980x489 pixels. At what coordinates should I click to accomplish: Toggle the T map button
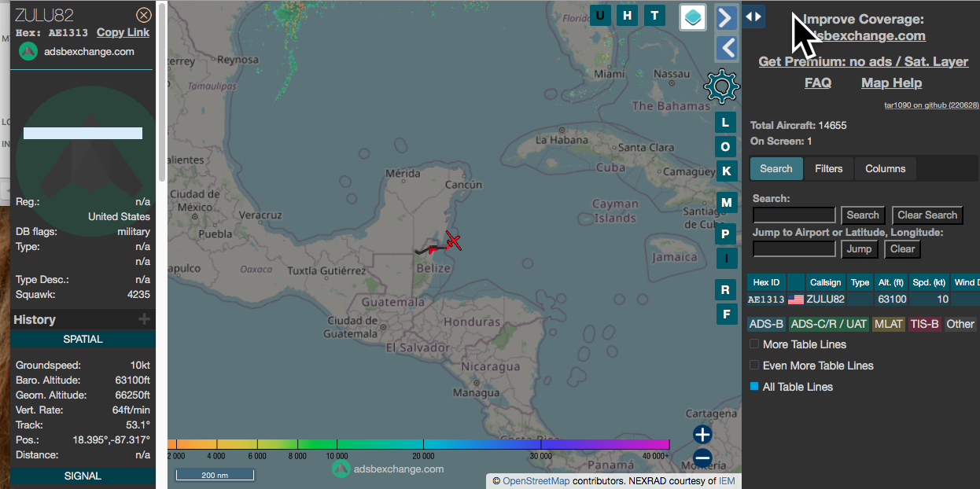click(654, 15)
